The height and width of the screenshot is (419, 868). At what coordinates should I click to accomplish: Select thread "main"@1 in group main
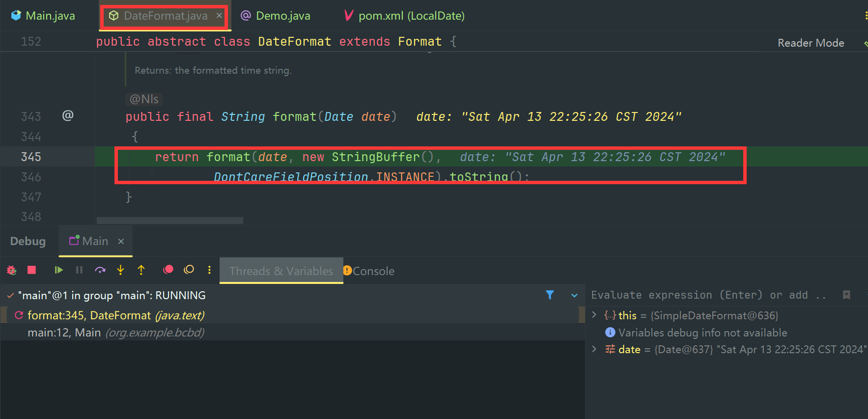point(112,295)
